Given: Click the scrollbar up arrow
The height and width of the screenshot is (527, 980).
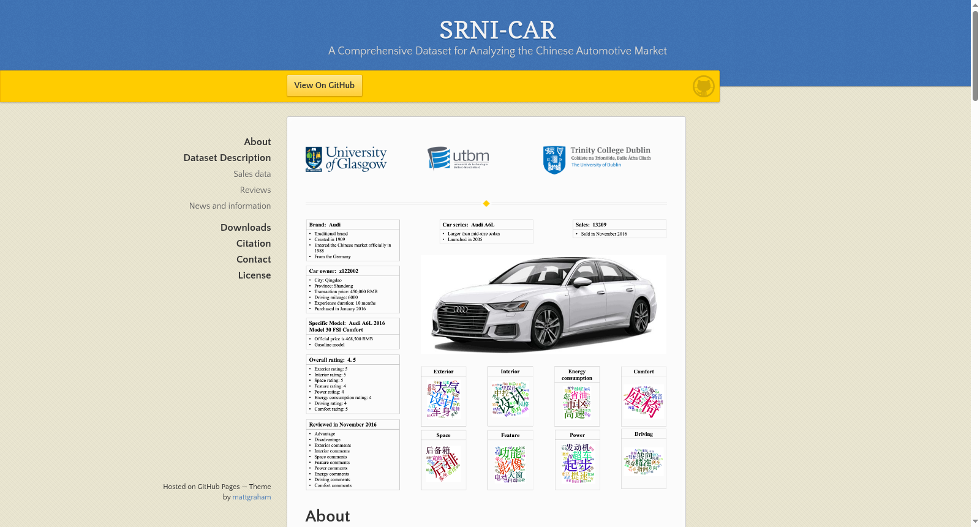Looking at the screenshot, I should coord(975,4).
